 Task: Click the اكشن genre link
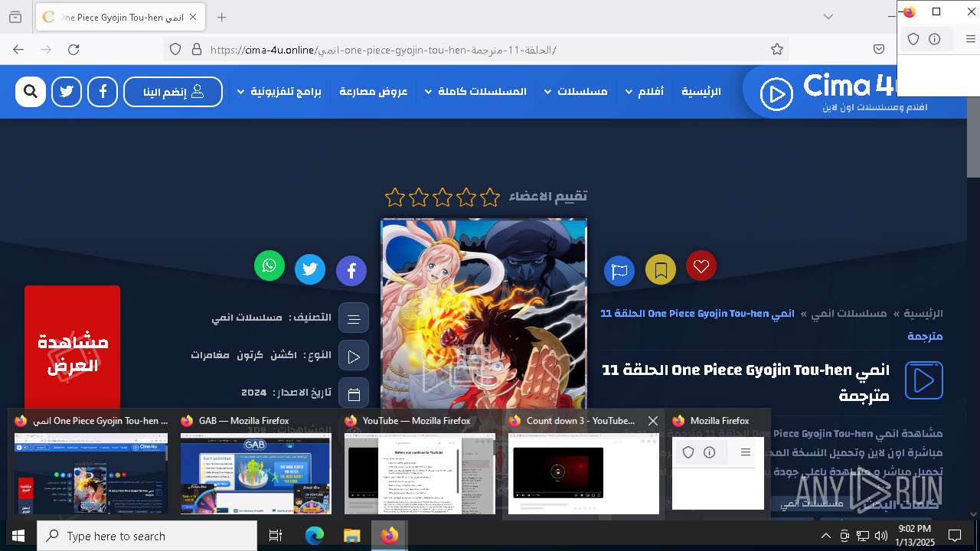pos(284,355)
